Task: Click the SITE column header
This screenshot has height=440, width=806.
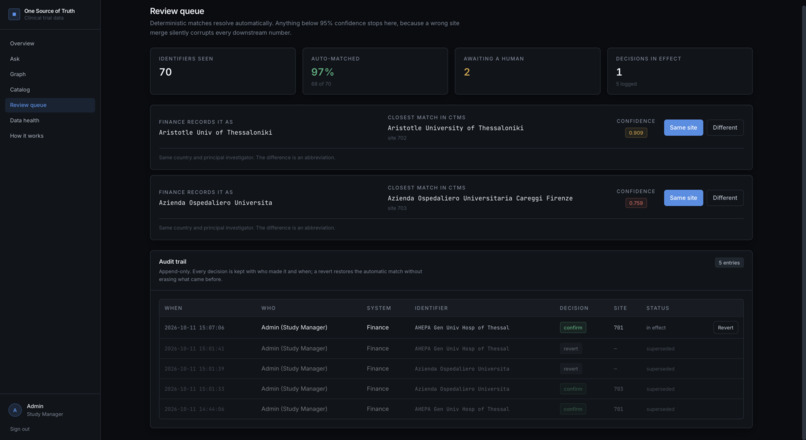Action: pyautogui.click(x=620, y=308)
